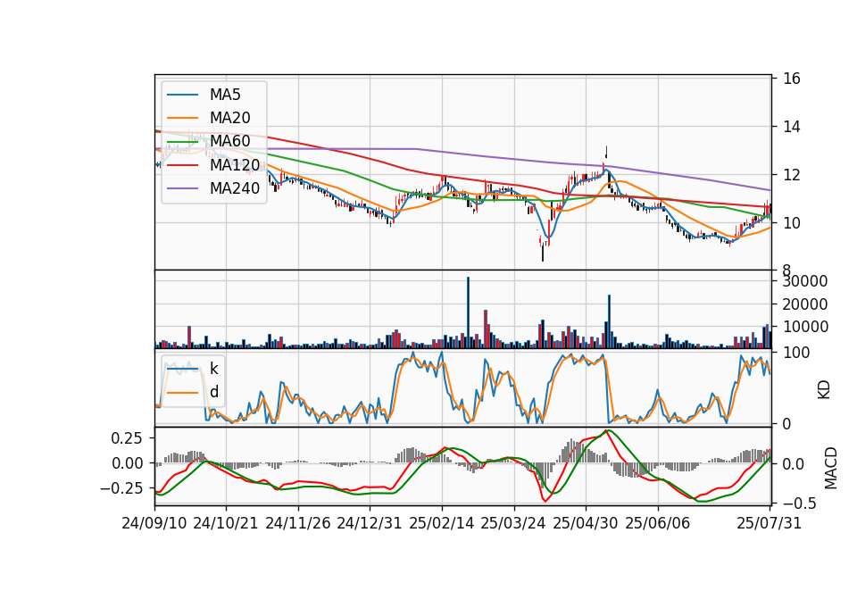The image size is (857, 616).
Task: Click the MA120 legend label
Action: tap(235, 165)
